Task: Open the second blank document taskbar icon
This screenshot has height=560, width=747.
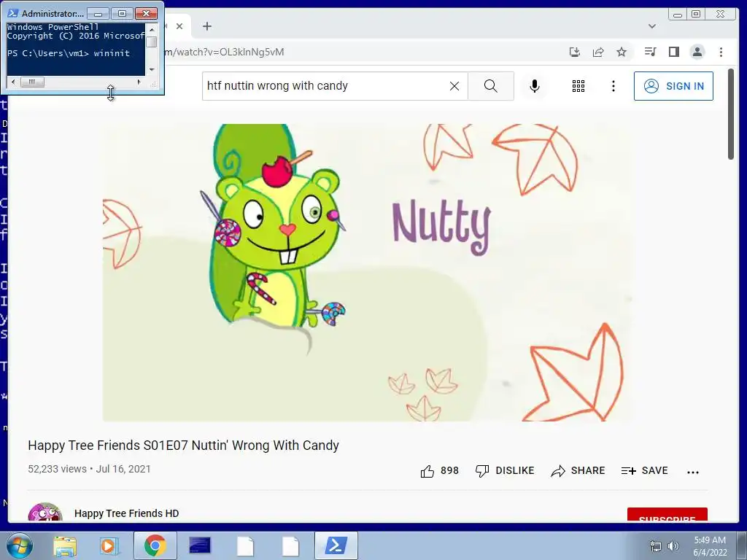Action: click(x=290, y=546)
